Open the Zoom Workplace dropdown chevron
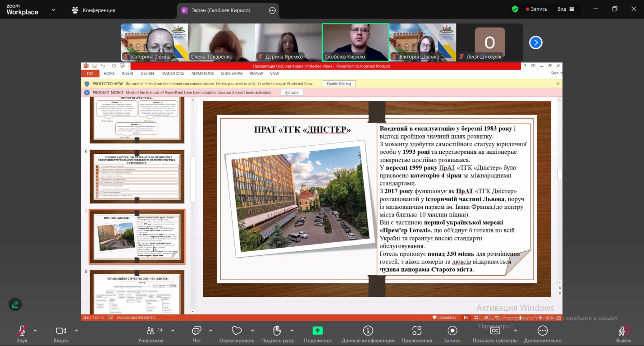644x346 pixels. pyautogui.click(x=54, y=9)
